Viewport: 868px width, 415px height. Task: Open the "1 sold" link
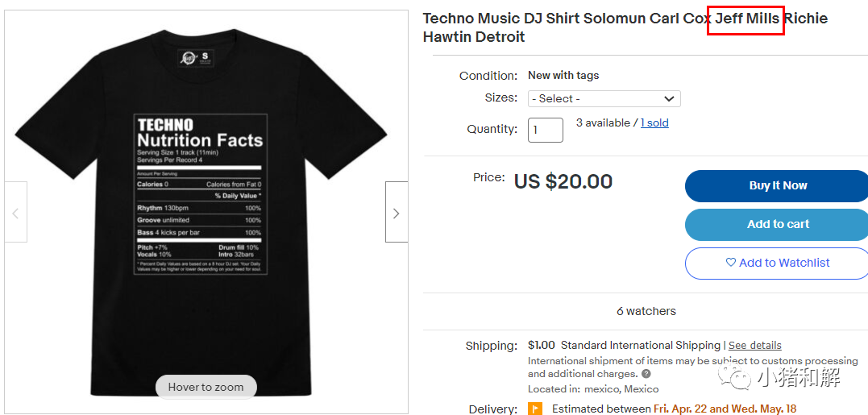pyautogui.click(x=654, y=123)
